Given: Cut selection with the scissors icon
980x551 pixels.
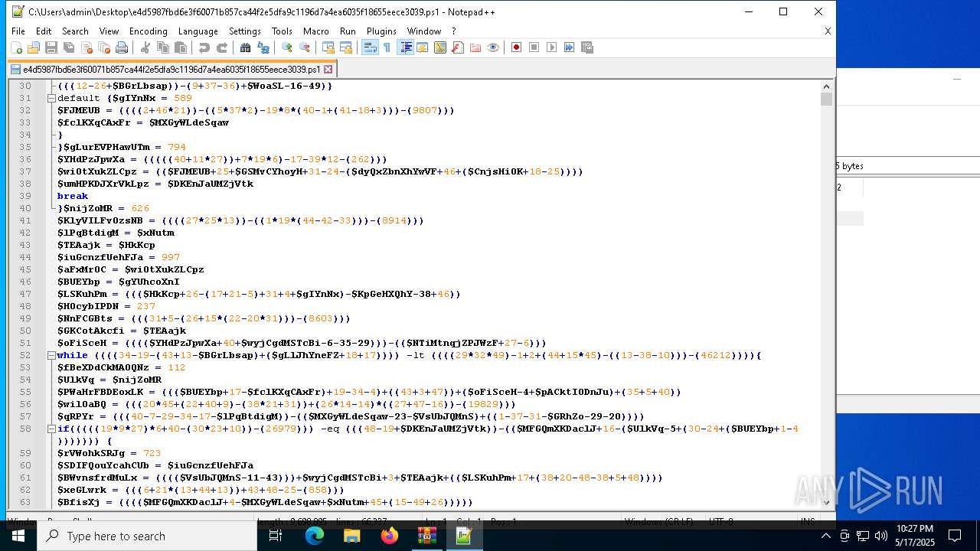Looking at the screenshot, I should click(145, 47).
